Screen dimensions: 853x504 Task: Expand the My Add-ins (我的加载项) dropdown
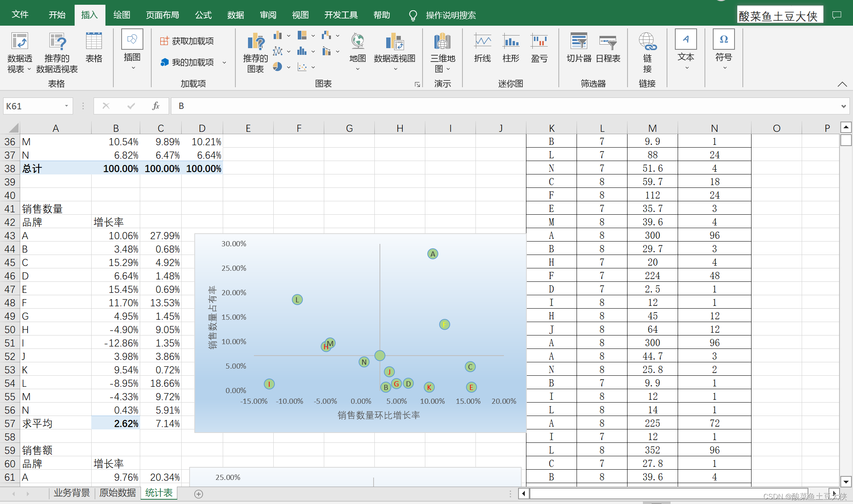tap(224, 62)
